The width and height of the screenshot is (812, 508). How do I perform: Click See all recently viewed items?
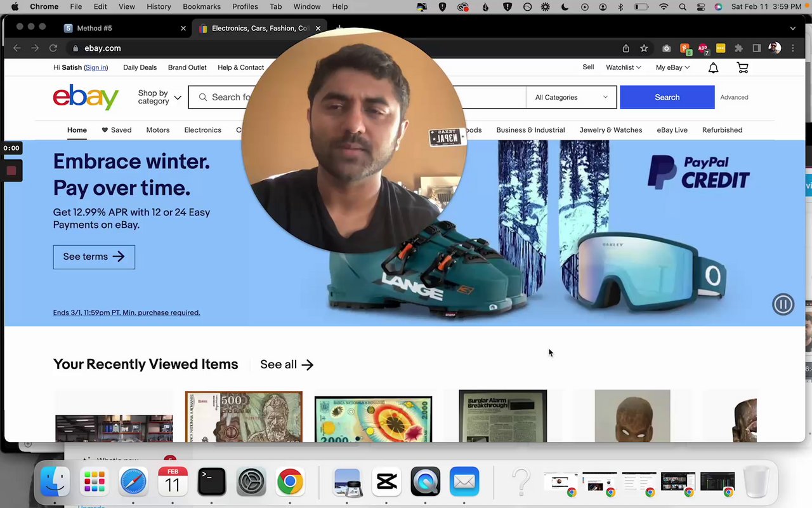click(287, 364)
